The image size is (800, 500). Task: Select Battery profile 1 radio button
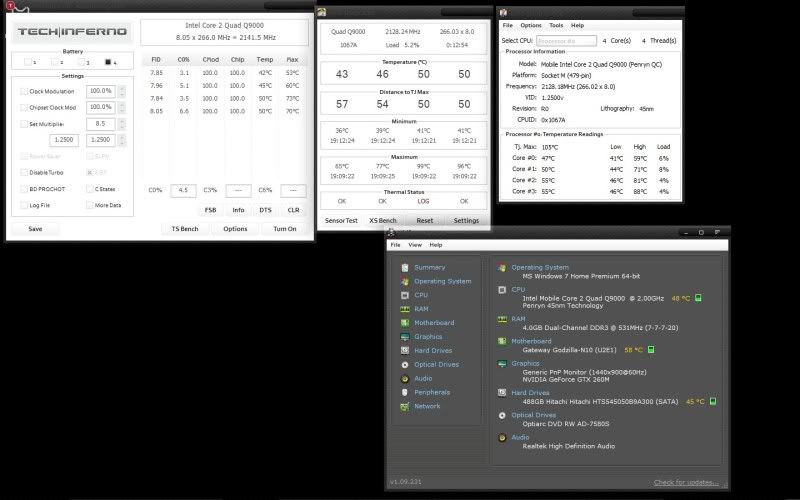[28, 62]
